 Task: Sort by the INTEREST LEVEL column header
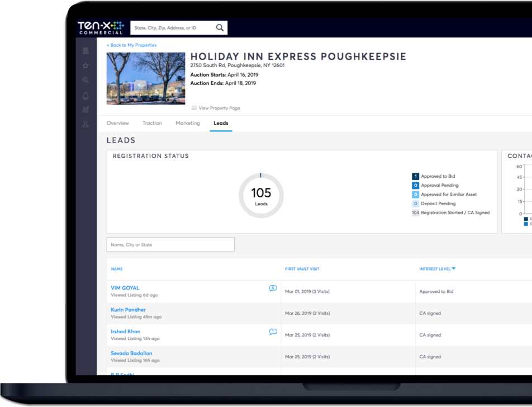point(435,269)
